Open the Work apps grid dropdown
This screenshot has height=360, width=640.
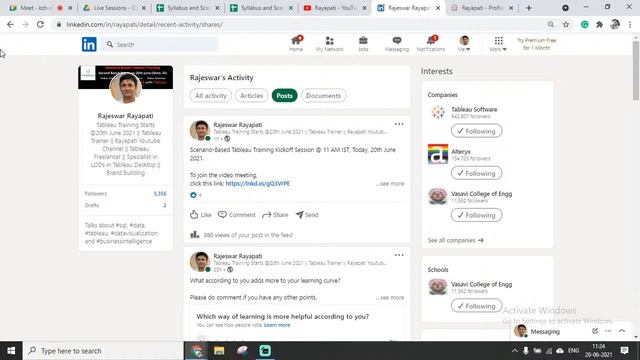coord(498,44)
